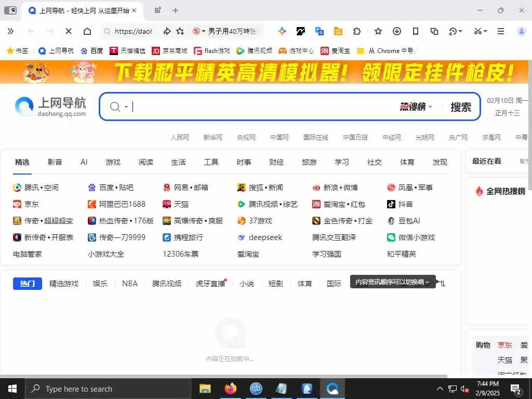Show hidden system tray icons
This screenshot has height=399, width=532.
tap(440, 389)
